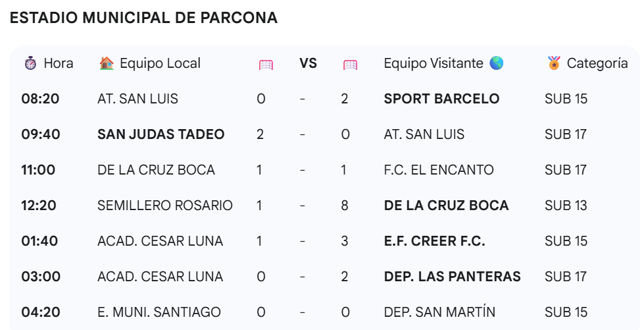Select E. MUNI. SANTIAGO home team

[x=159, y=312]
